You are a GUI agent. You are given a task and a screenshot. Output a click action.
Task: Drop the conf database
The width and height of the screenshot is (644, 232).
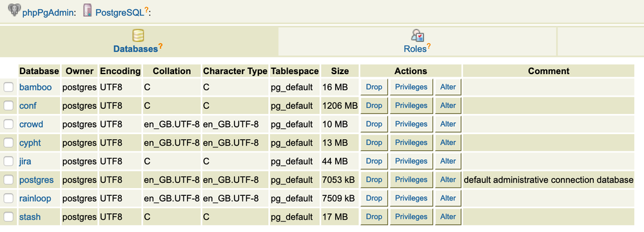(x=374, y=106)
